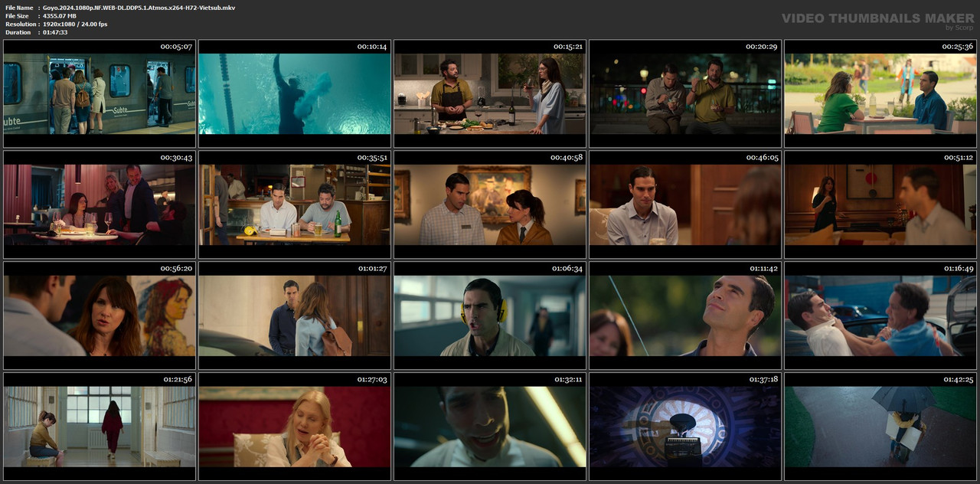This screenshot has width=980, height=484.
Task: Click the bar counter thumbnail 00:35:51
Action: pos(295,204)
